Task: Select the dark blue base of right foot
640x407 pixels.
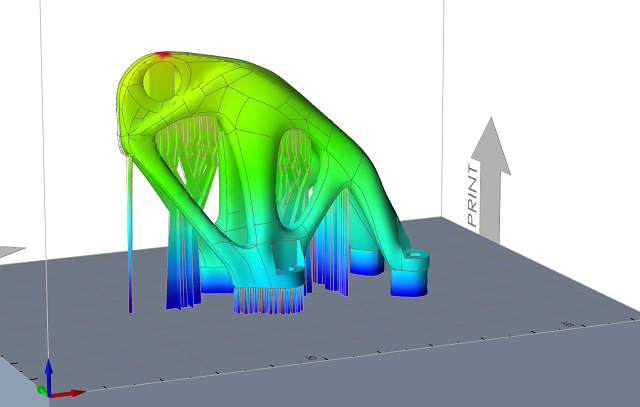Action: pyautogui.click(x=412, y=287)
